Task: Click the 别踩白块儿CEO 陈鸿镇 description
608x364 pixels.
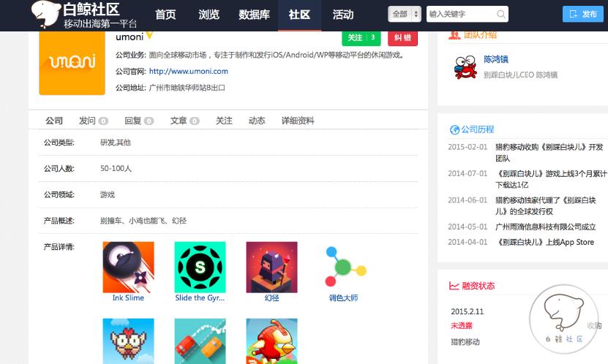Action: coord(520,75)
